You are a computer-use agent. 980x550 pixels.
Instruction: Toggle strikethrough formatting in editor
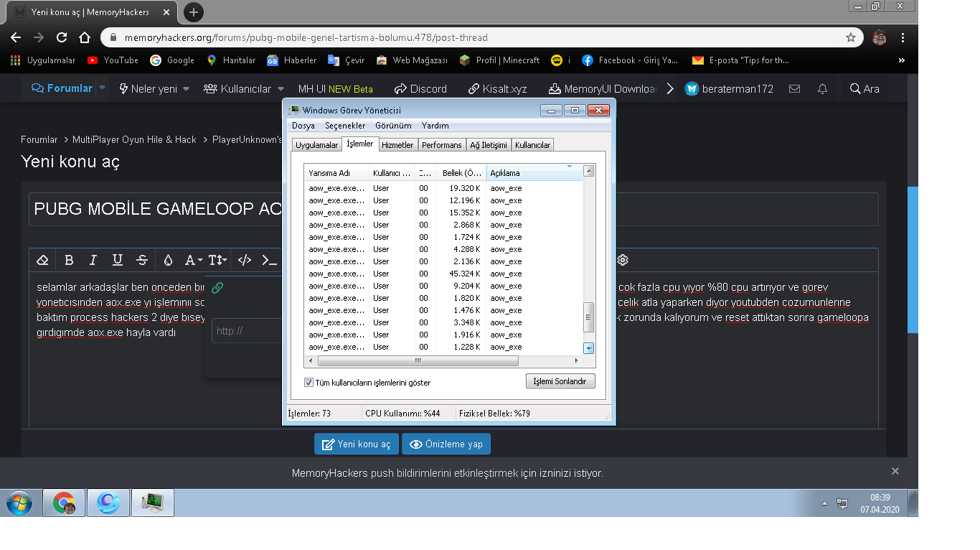click(x=142, y=260)
